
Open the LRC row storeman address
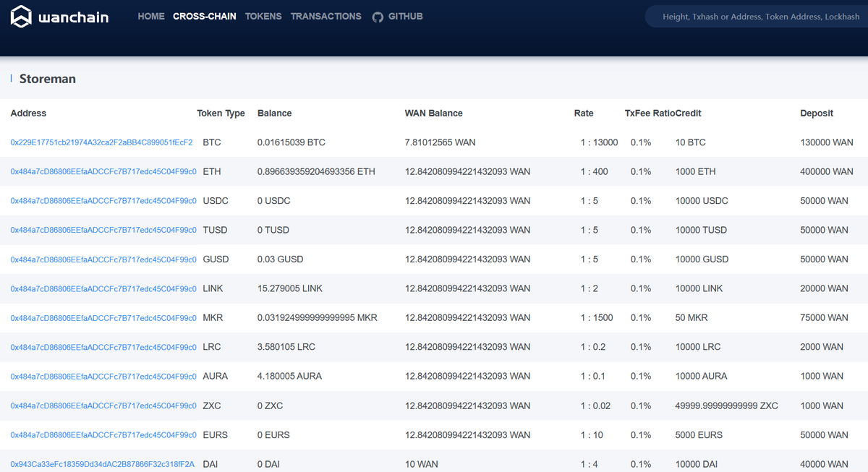click(x=103, y=347)
